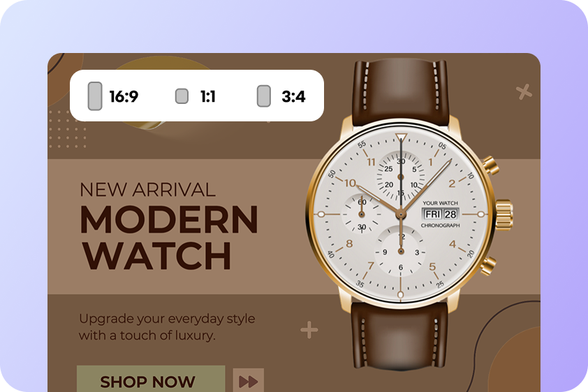Click the upper gold chronograph pusher
This screenshot has height=392, width=588.
(x=491, y=165)
